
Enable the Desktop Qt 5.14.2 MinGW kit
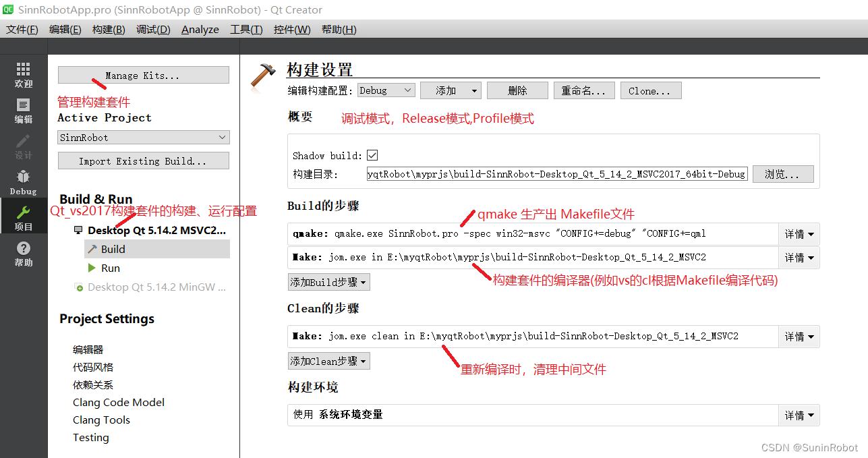(x=151, y=287)
